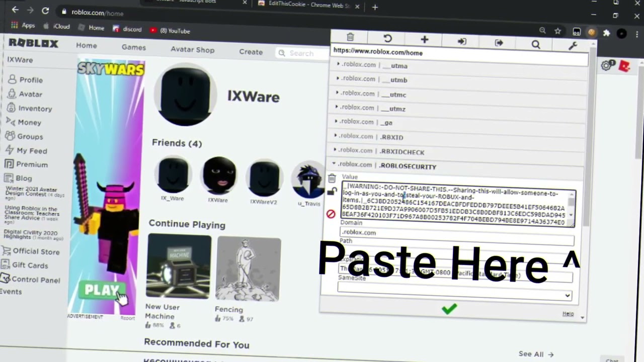Open friend IX_Ware's avatar

pos(173,174)
